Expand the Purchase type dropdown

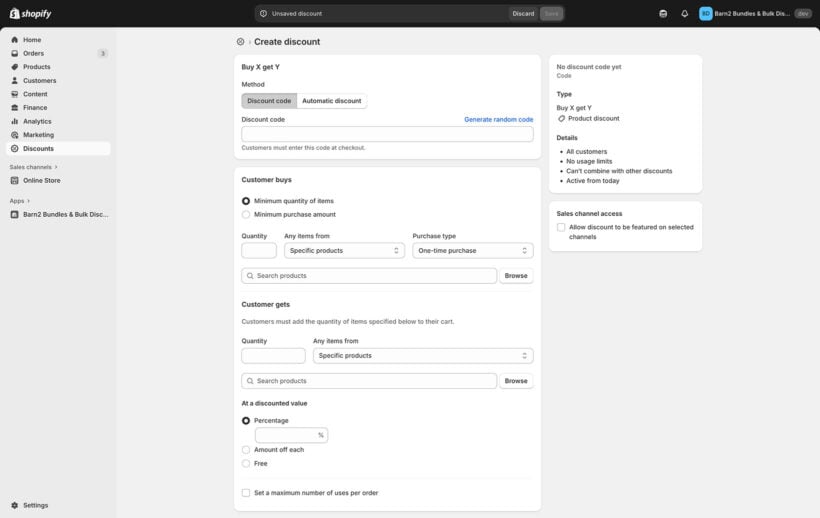click(x=472, y=251)
